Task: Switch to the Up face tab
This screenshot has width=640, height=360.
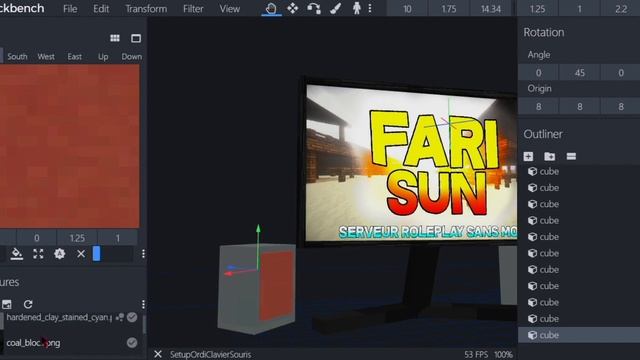Action: point(103,56)
